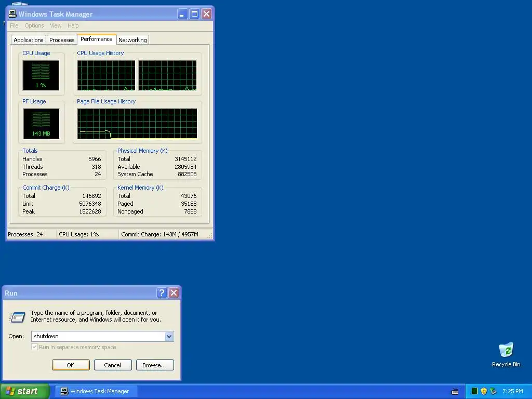Select the Performance tab
The height and width of the screenshot is (399, 532).
coord(97,39)
